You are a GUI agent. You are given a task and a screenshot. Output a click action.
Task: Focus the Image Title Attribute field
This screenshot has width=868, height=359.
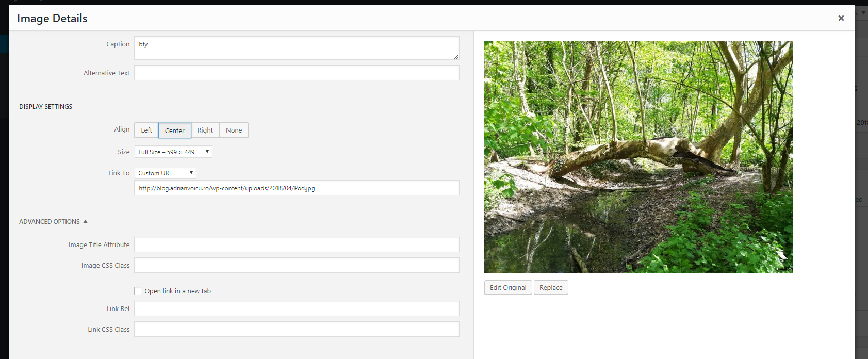pos(297,244)
